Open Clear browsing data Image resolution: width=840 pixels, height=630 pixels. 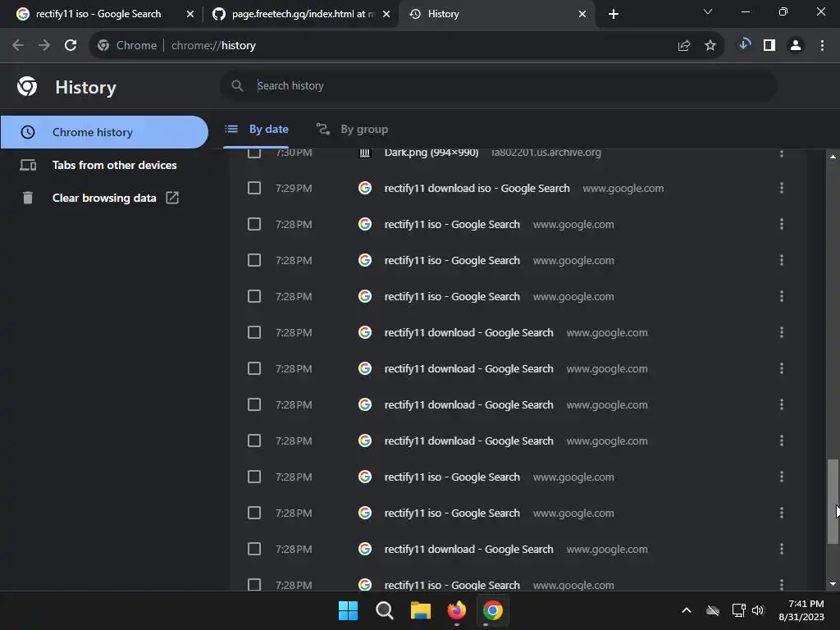104,198
